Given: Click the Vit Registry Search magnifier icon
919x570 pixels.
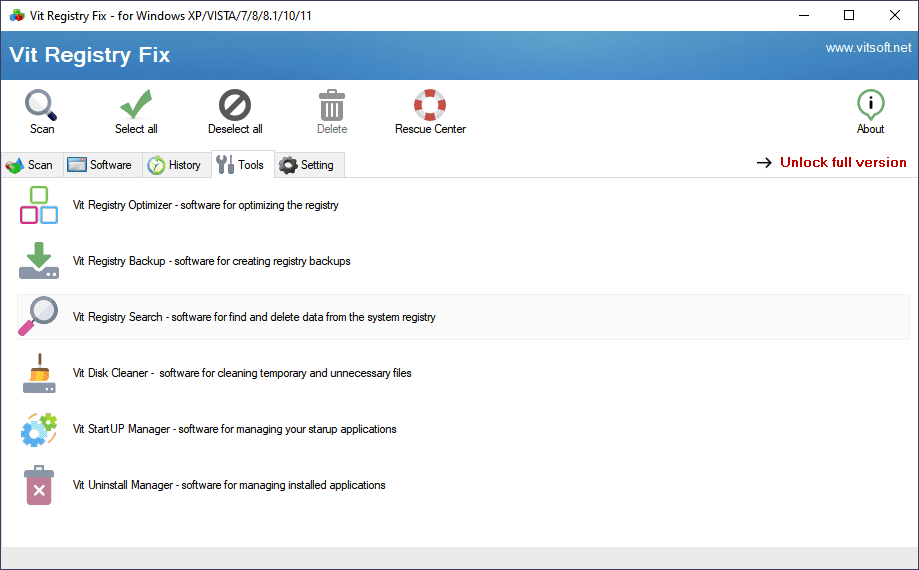Looking at the screenshot, I should (x=38, y=316).
